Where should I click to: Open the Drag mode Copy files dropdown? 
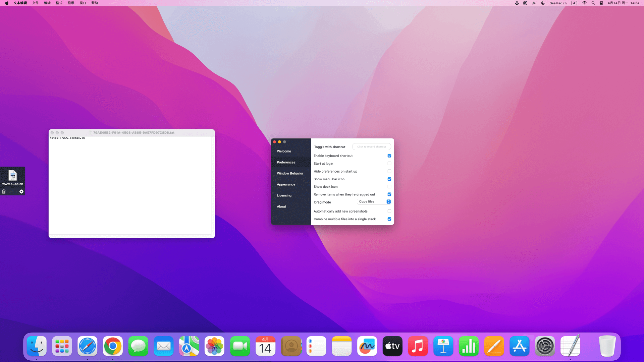pyautogui.click(x=374, y=202)
